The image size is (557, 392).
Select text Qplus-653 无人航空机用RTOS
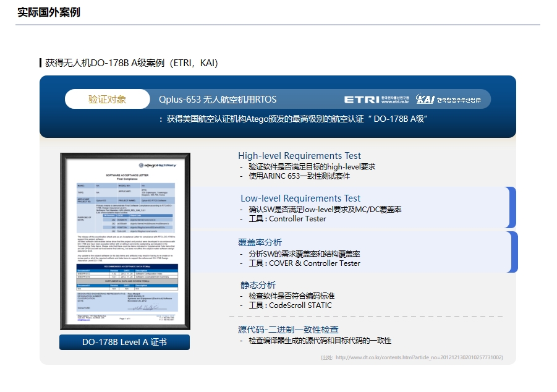click(x=218, y=100)
